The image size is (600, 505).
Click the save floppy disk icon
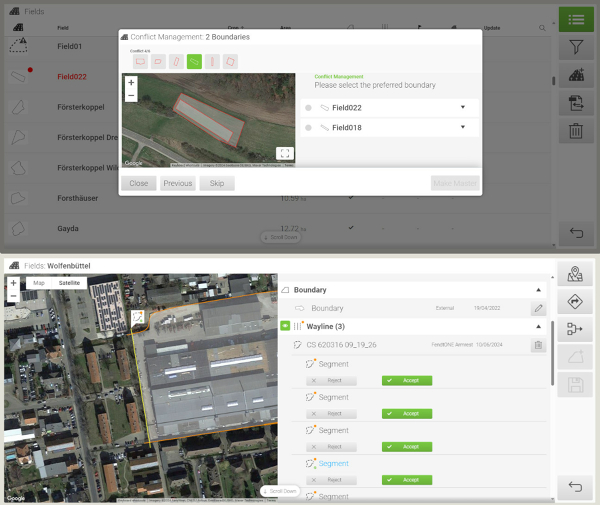pos(575,385)
